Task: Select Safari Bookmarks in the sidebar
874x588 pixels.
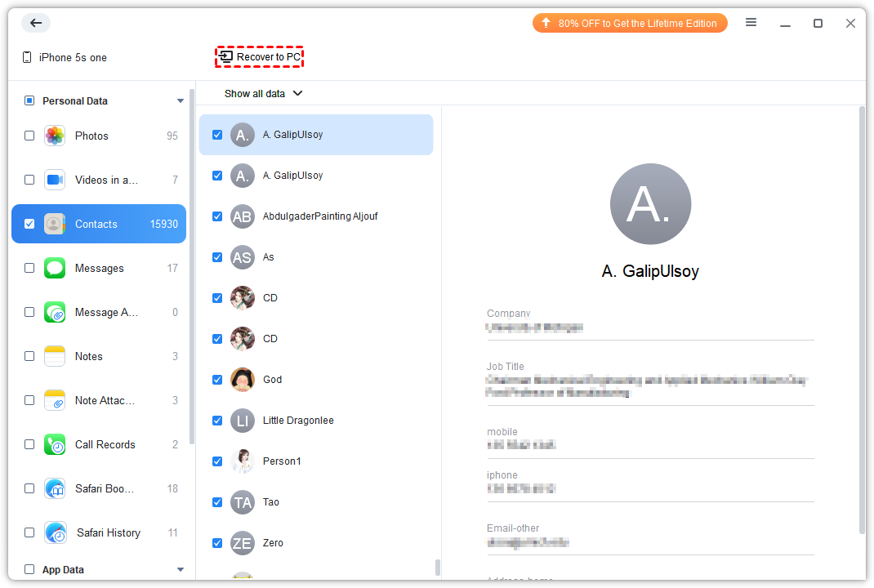Action: [104, 488]
